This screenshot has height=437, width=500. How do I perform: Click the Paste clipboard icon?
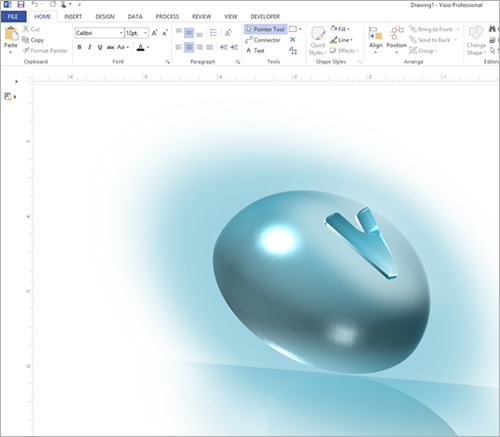(11, 34)
